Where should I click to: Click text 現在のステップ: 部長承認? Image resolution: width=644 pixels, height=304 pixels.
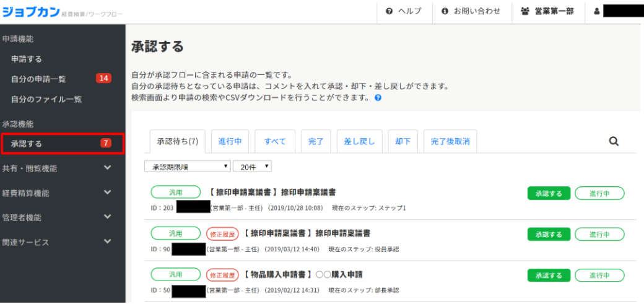(363, 290)
